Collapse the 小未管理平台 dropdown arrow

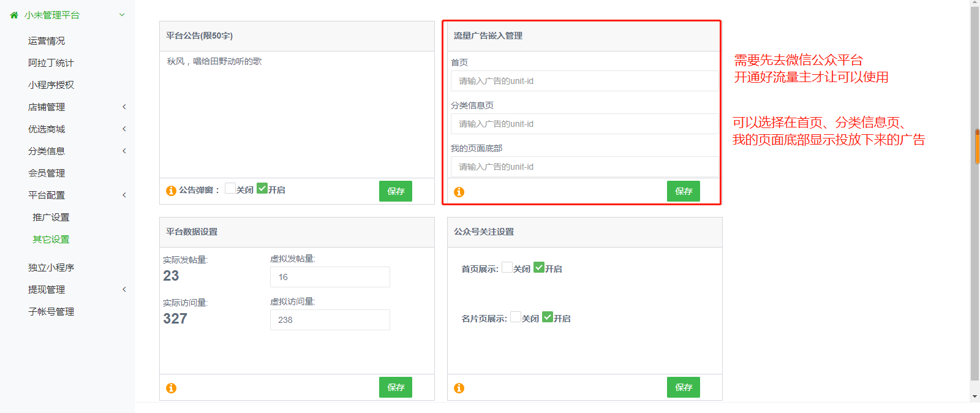coord(122,15)
